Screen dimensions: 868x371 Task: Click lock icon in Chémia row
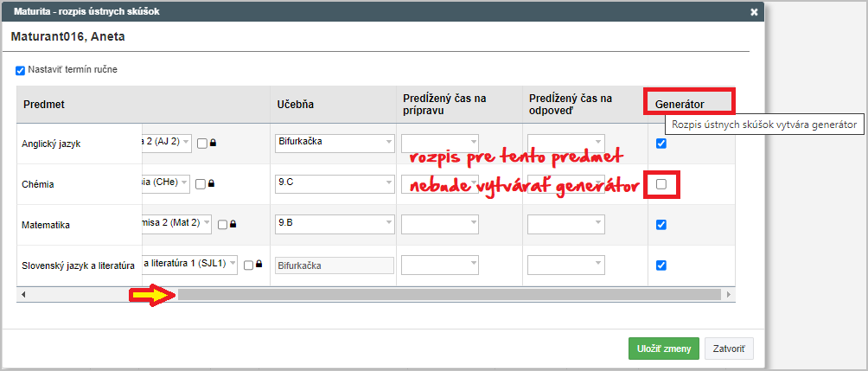click(212, 184)
